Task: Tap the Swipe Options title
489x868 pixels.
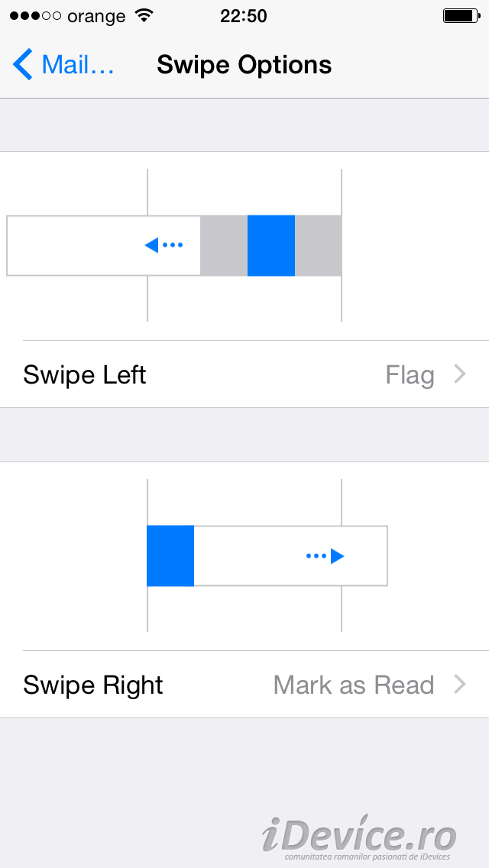Action: (x=244, y=65)
